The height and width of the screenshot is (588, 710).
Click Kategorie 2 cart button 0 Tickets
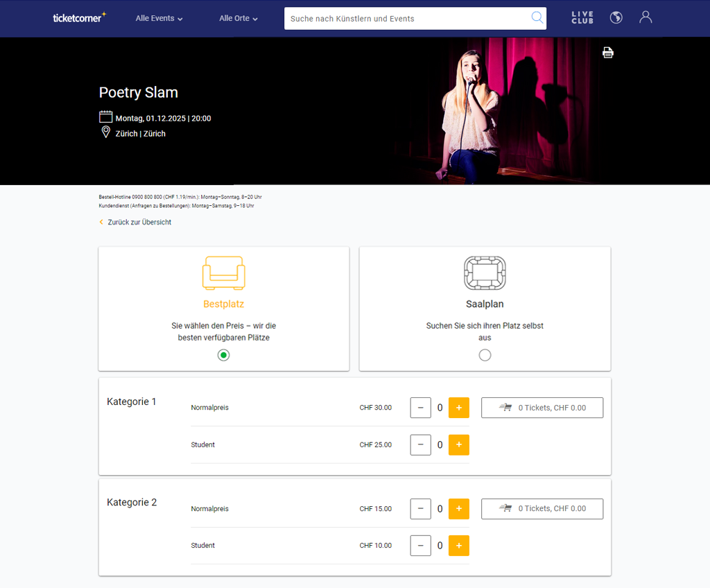click(x=542, y=509)
